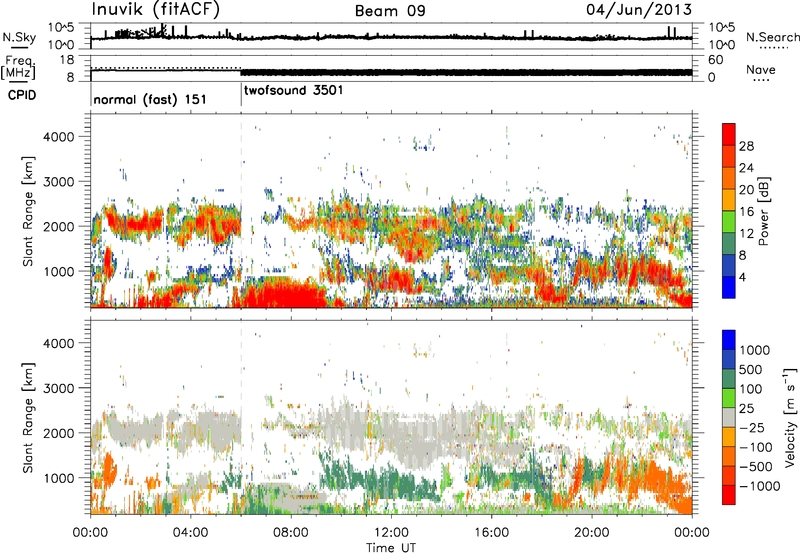The height and width of the screenshot is (554, 800).
Task: Click the 'Nave' legend label
Action: tap(761, 70)
